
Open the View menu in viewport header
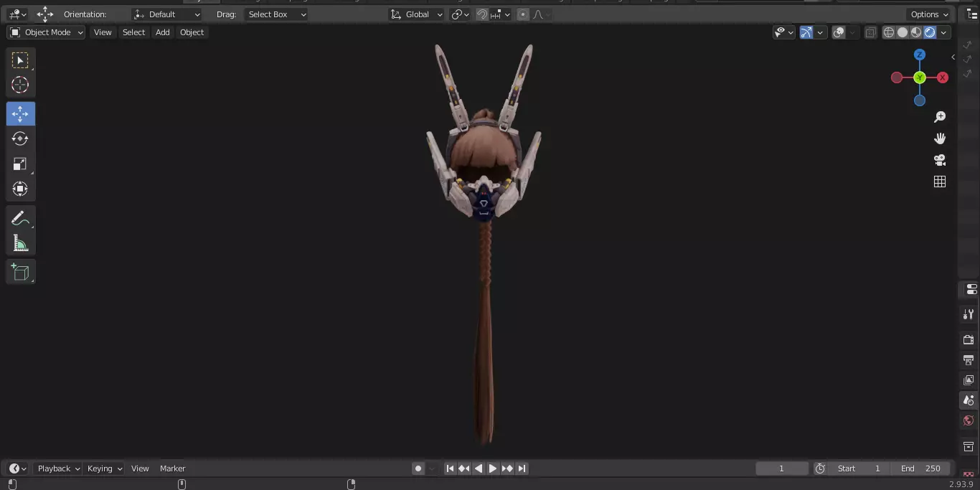(103, 32)
